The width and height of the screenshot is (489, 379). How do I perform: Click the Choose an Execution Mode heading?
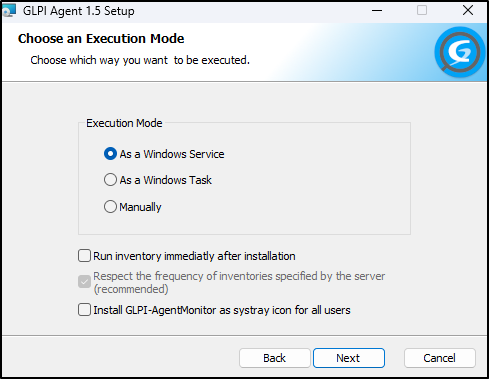pyautogui.click(x=101, y=39)
